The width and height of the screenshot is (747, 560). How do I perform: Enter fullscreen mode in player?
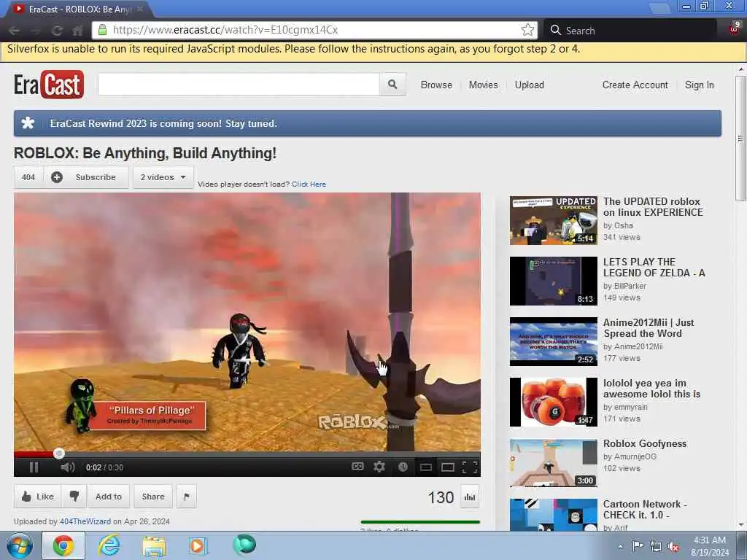(x=470, y=467)
